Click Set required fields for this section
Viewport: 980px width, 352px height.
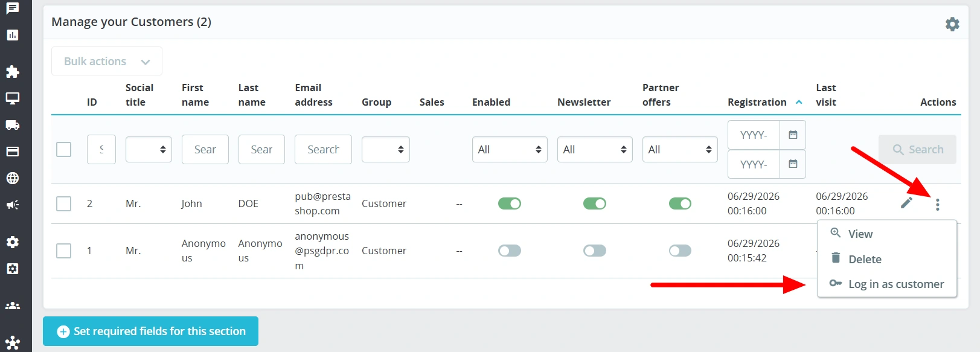150,331
